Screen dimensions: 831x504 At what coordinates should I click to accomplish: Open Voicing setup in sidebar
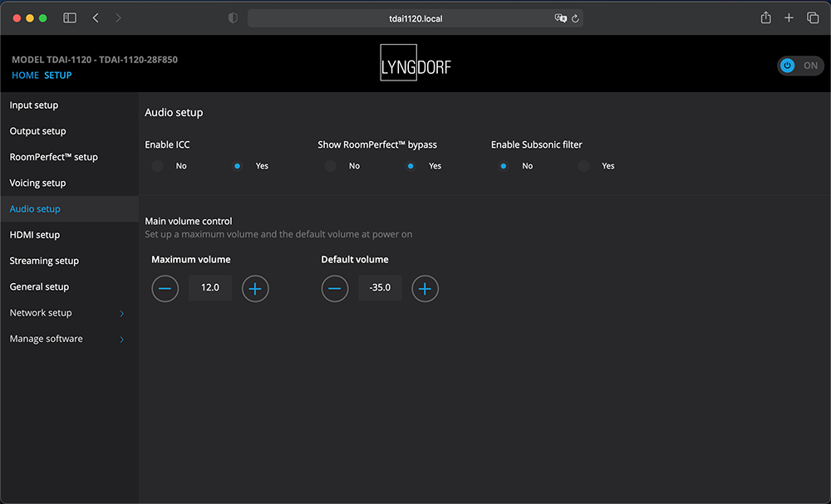pyautogui.click(x=69, y=183)
